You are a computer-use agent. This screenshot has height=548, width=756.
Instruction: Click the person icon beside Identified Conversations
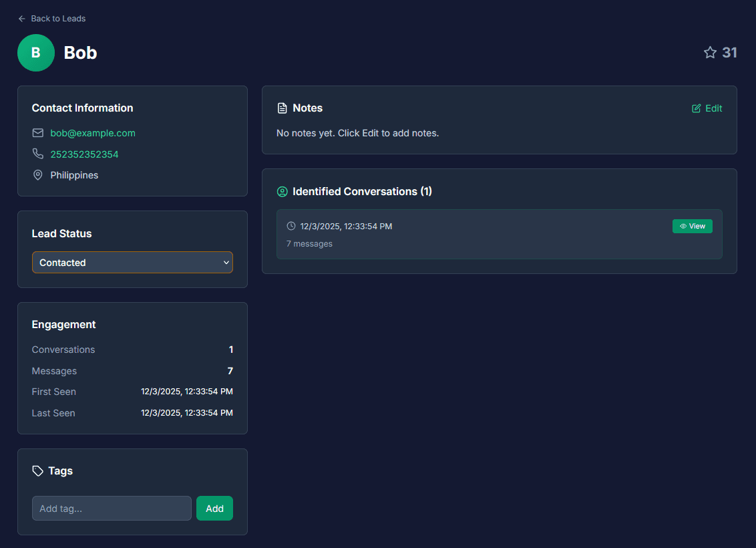tap(282, 191)
